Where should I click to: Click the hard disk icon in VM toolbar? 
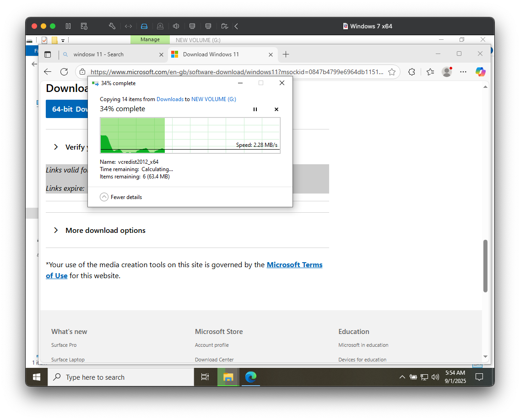click(x=144, y=26)
